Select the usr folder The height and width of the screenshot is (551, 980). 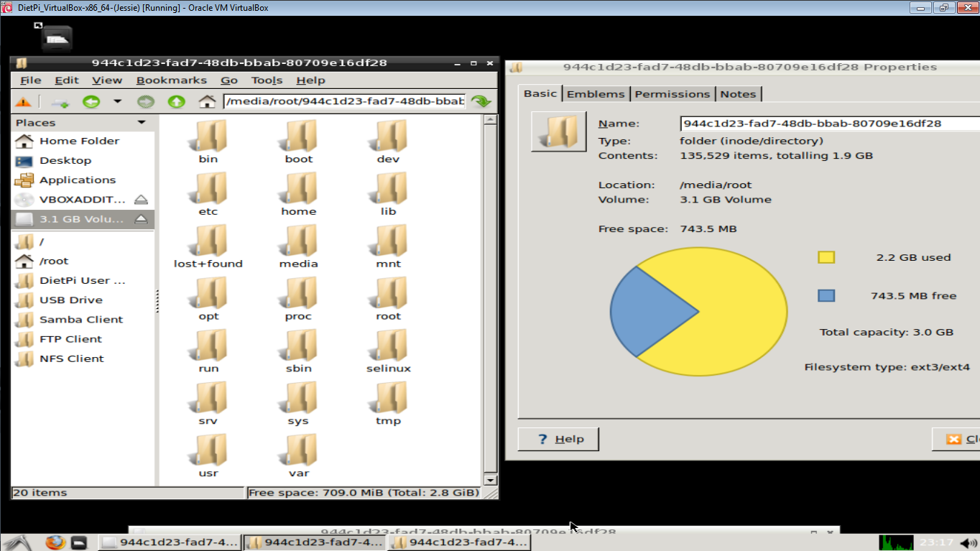[208, 456]
